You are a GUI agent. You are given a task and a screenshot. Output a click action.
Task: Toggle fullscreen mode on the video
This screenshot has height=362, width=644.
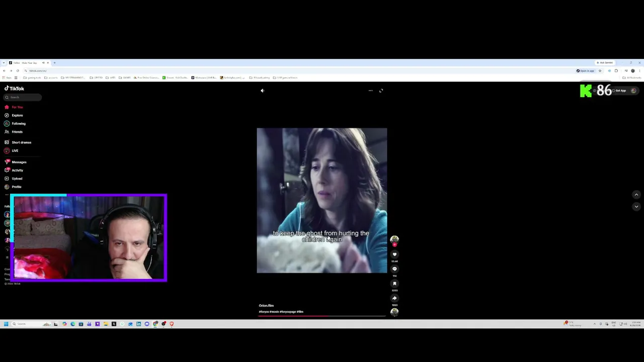coord(381,90)
